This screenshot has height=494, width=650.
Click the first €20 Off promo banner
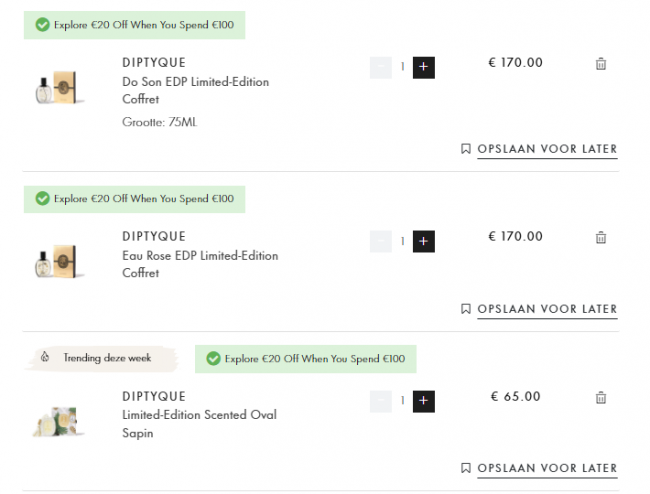(x=134, y=25)
